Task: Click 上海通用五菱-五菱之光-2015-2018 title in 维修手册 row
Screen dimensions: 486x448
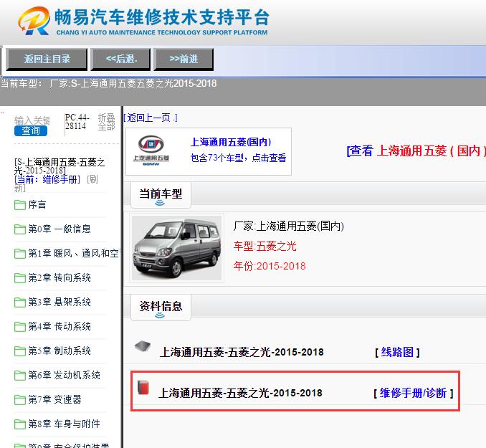Action: pos(240,393)
